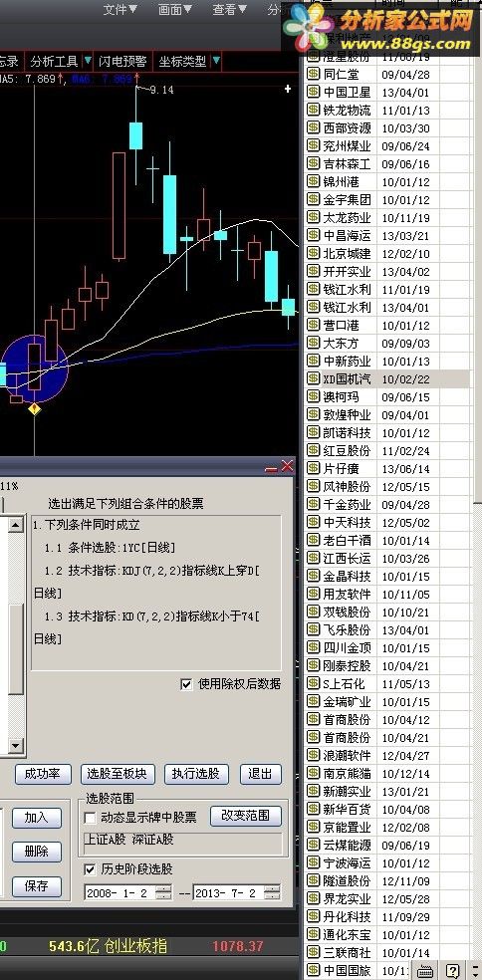Uncheck 历史阶段选股 checkbox
The image size is (482, 980).
90,868
